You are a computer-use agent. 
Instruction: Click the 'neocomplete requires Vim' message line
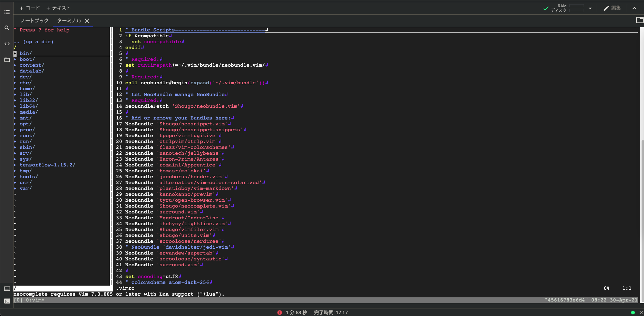pos(119,294)
